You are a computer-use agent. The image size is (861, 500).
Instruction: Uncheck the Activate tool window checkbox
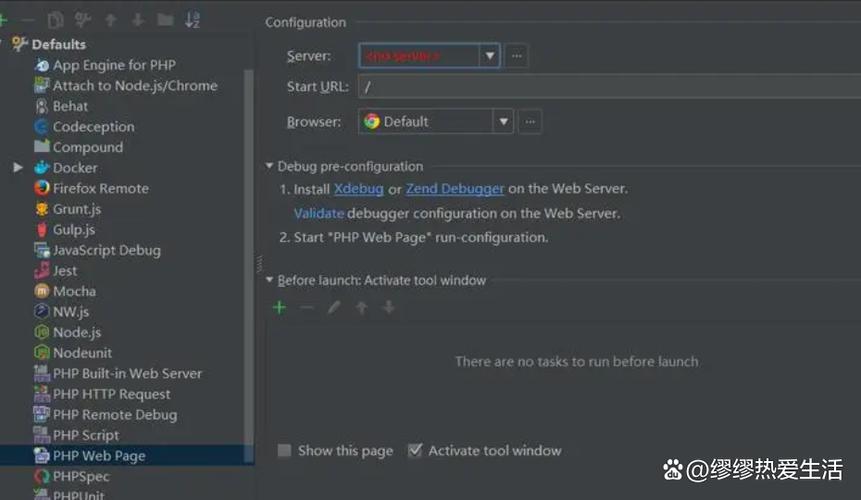click(415, 451)
